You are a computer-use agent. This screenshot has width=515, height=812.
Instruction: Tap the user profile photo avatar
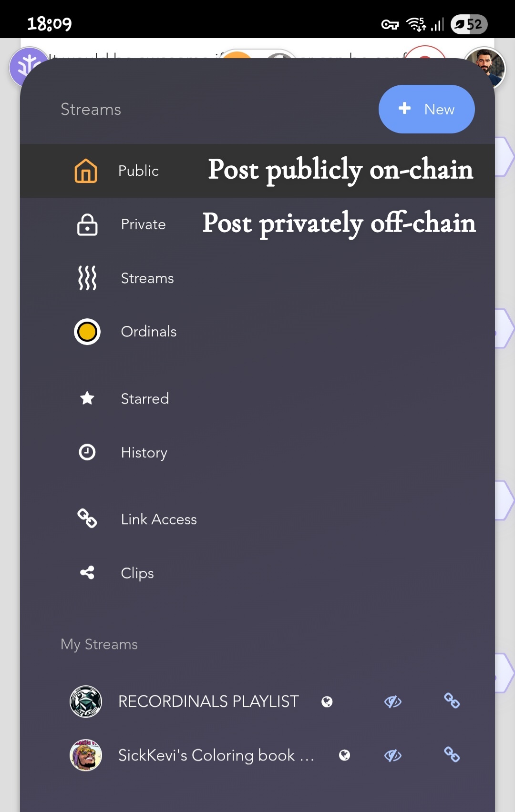click(485, 68)
